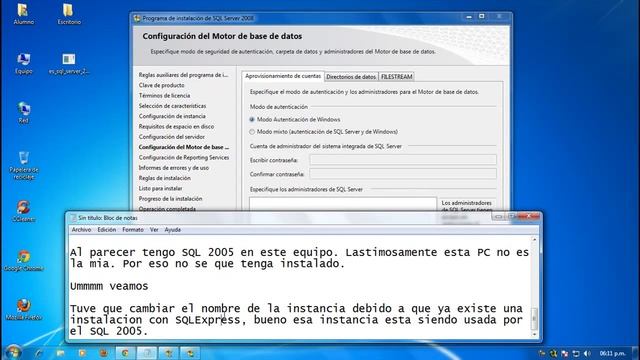Click 'Informes de errores y de uso' step
This screenshot has height=360, width=640.
tap(174, 168)
